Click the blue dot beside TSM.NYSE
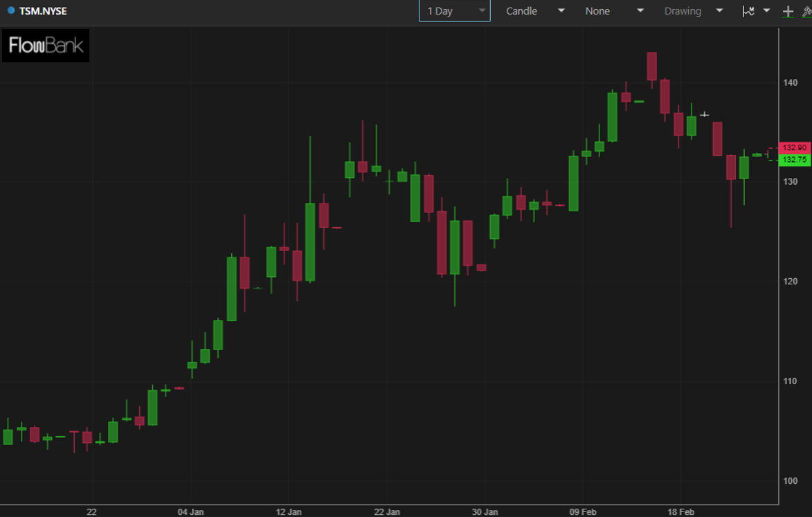Image resolution: width=812 pixels, height=517 pixels. click(x=11, y=10)
